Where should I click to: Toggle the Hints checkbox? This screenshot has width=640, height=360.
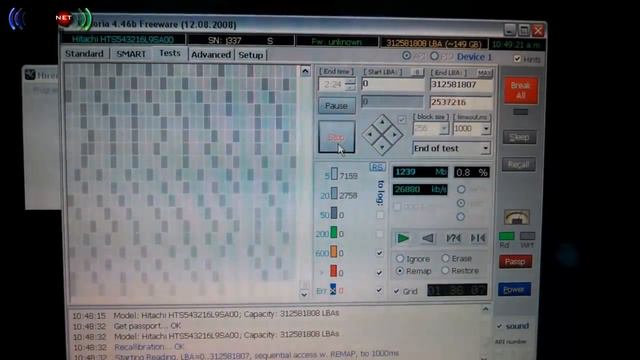coord(517,59)
